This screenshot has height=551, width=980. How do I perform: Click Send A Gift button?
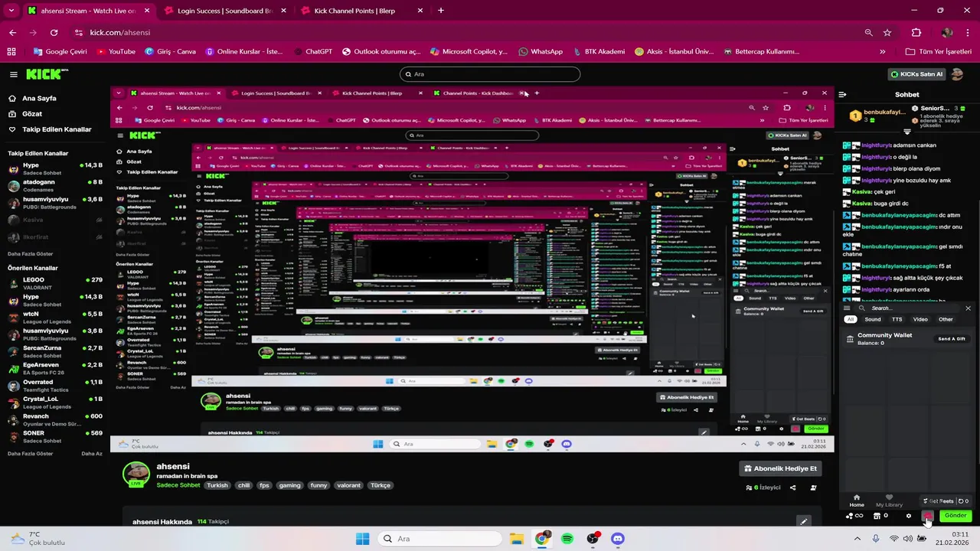952,338
